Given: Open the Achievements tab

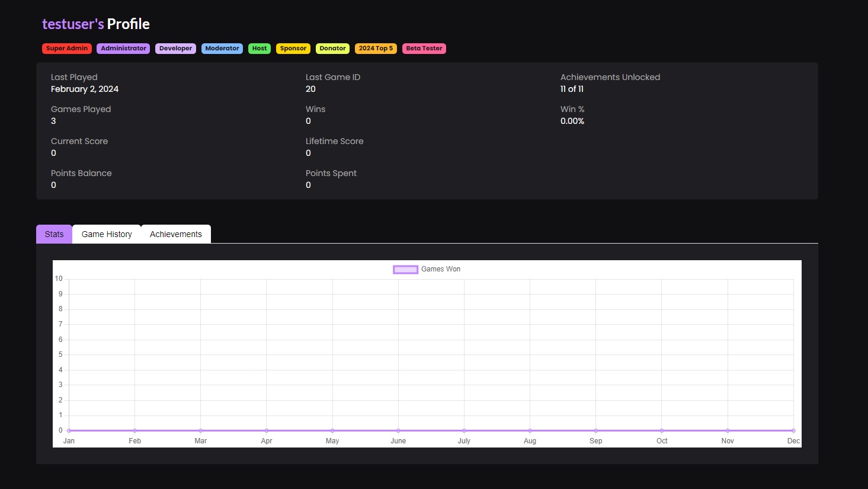Looking at the screenshot, I should point(176,234).
